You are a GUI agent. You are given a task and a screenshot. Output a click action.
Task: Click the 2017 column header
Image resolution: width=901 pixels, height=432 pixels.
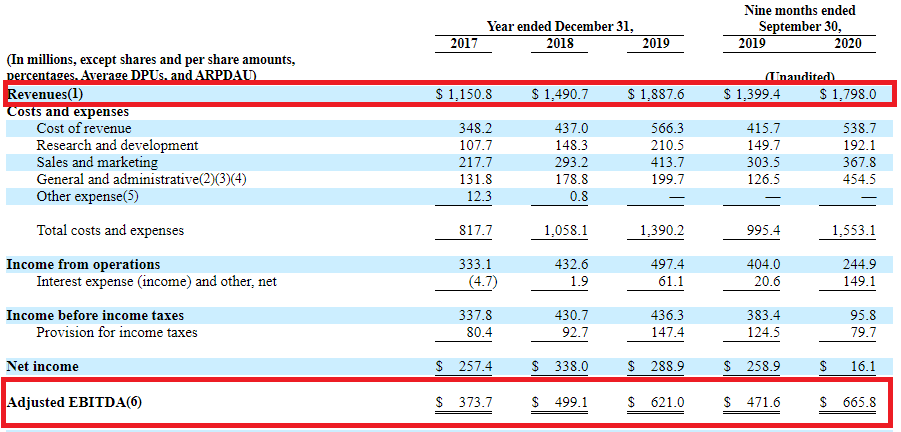[464, 44]
